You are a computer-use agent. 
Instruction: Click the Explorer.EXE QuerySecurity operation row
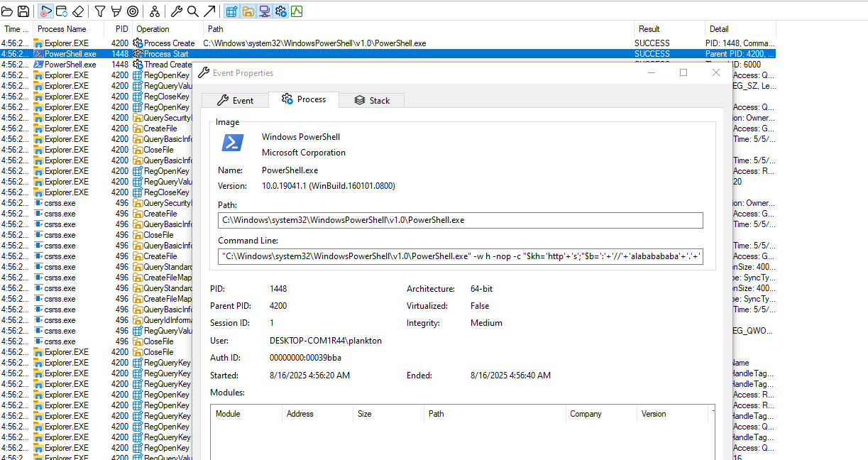pos(96,118)
